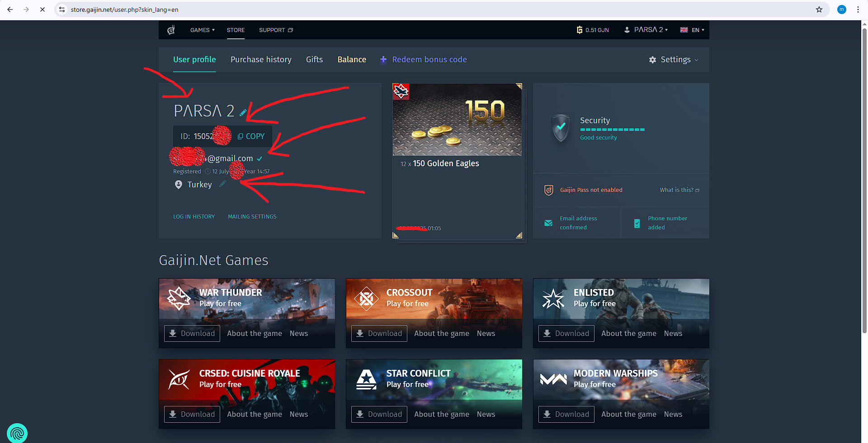Click the Redeem bonus code link

click(429, 60)
